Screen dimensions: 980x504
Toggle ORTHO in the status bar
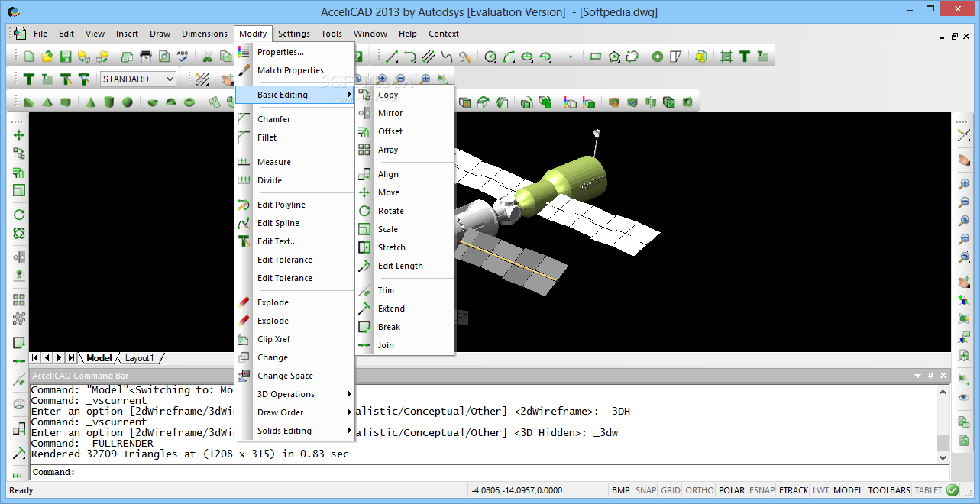[700, 490]
